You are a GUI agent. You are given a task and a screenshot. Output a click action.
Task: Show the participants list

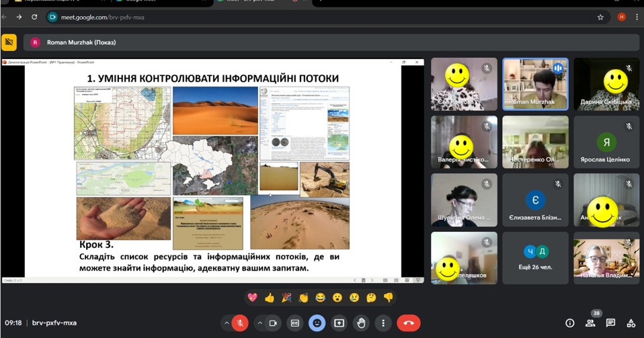590,323
